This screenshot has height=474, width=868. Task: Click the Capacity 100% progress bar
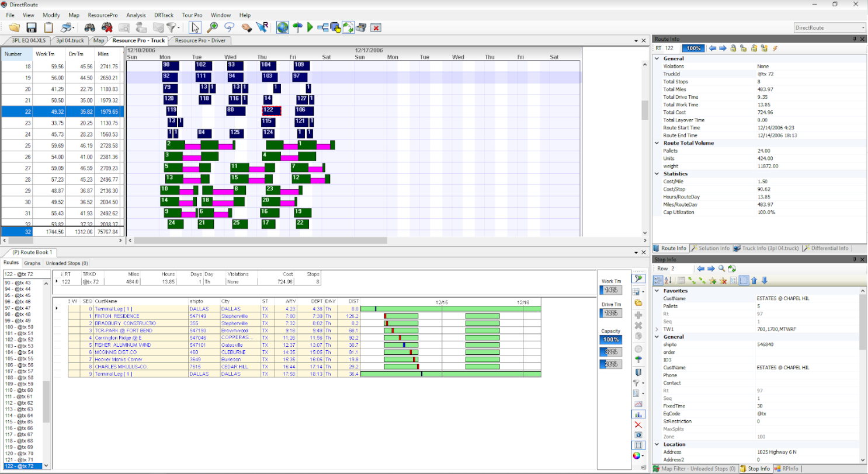tap(611, 340)
